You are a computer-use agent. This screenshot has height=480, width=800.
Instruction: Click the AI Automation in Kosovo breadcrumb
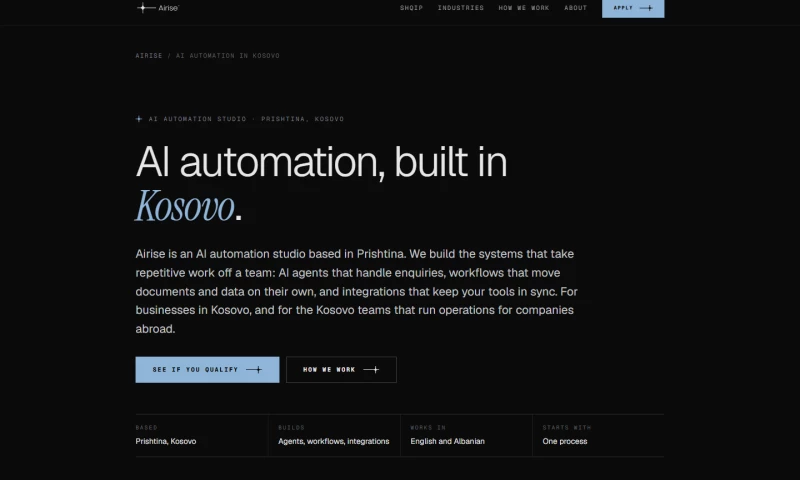tap(228, 56)
